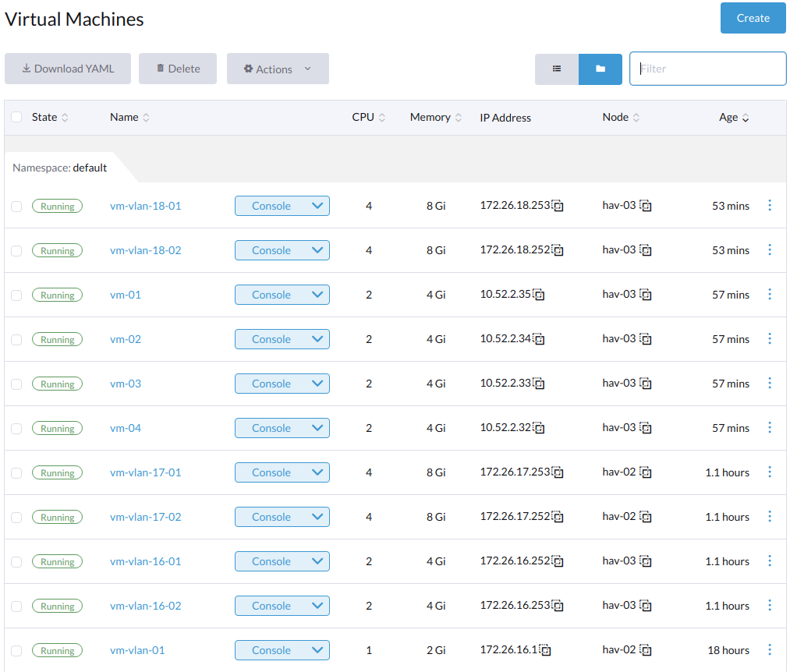790x672 pixels.
Task: Copy IP address 10.52.2.33
Action: (539, 384)
